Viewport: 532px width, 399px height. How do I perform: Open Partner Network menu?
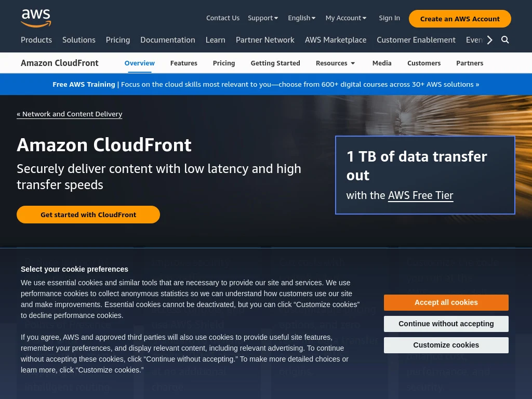click(265, 40)
